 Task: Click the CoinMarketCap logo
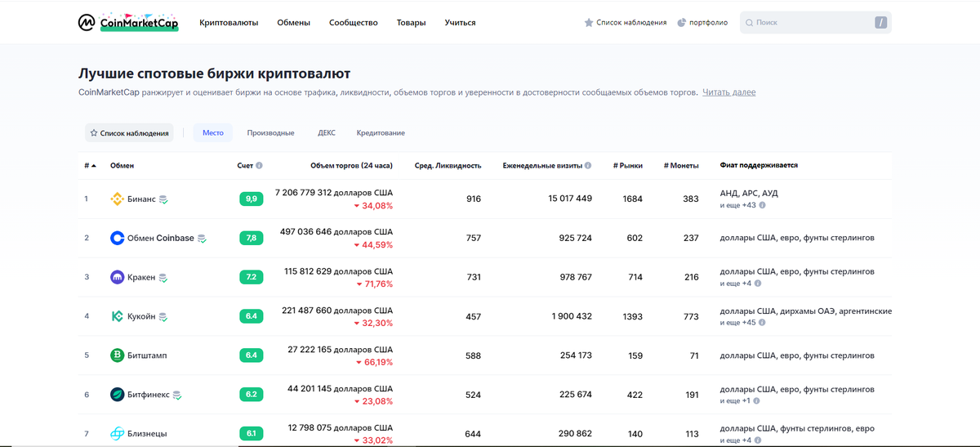pos(128,23)
